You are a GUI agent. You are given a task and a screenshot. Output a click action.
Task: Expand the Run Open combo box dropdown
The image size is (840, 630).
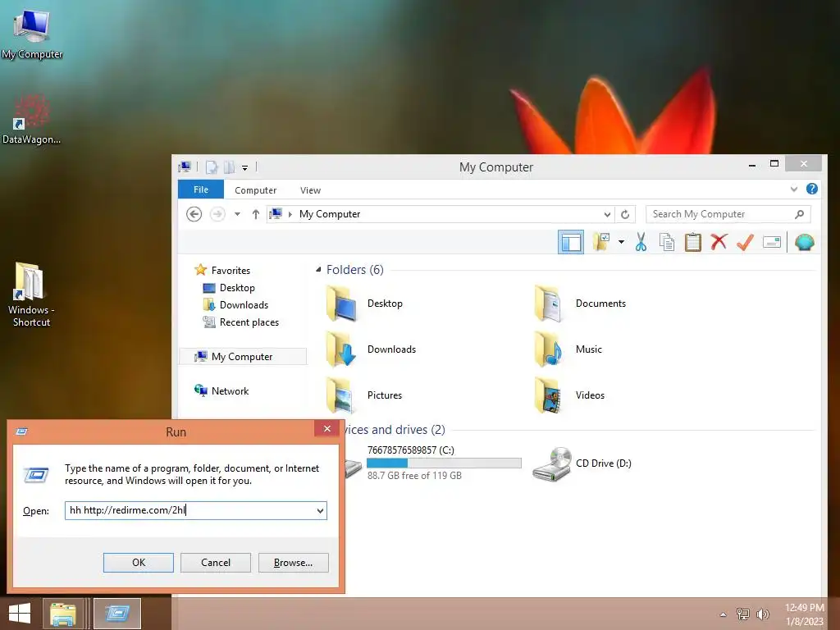(321, 510)
